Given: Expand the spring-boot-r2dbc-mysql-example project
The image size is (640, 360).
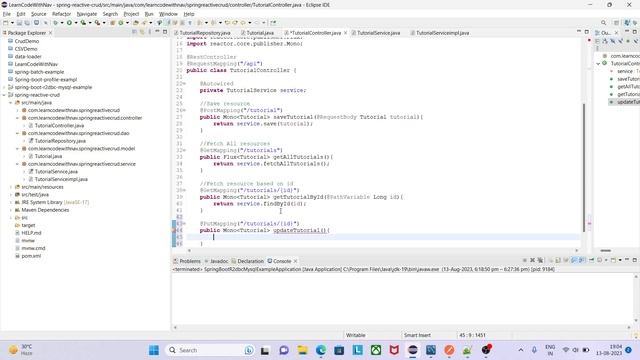Looking at the screenshot, I should tap(4, 87).
